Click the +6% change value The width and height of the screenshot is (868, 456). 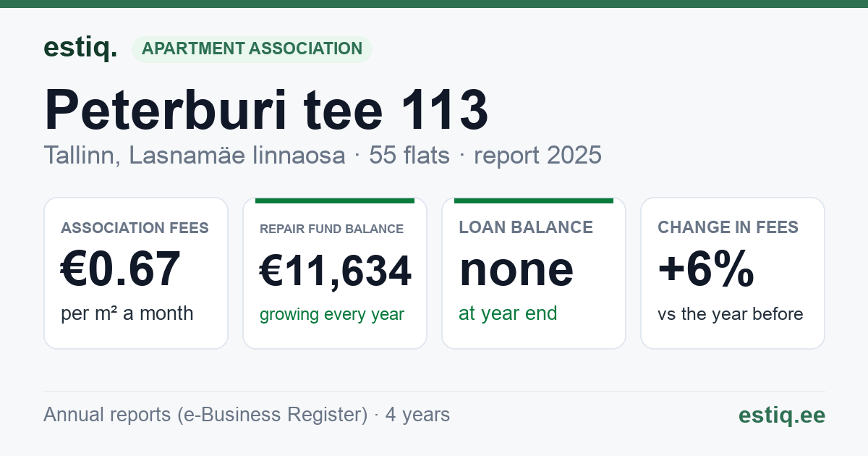coord(706,269)
